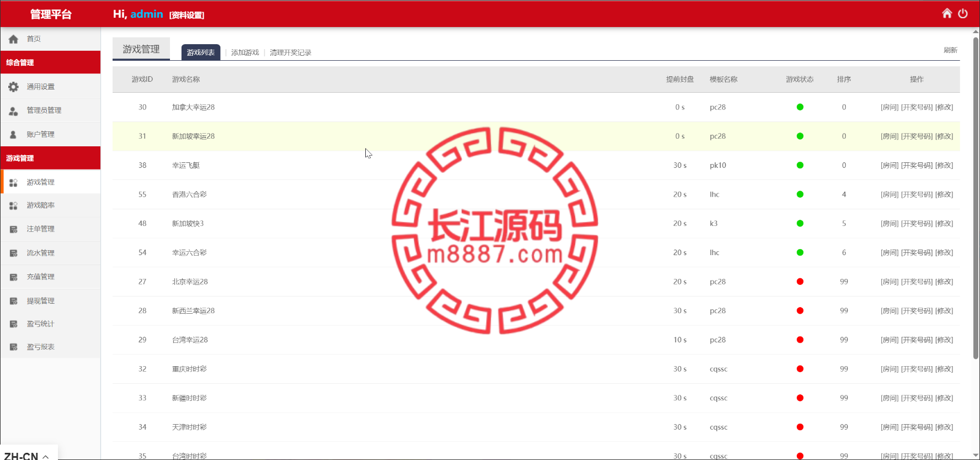The height and width of the screenshot is (460, 980).
Task: Click green status dot for 加拿大幸运28
Action: [800, 107]
